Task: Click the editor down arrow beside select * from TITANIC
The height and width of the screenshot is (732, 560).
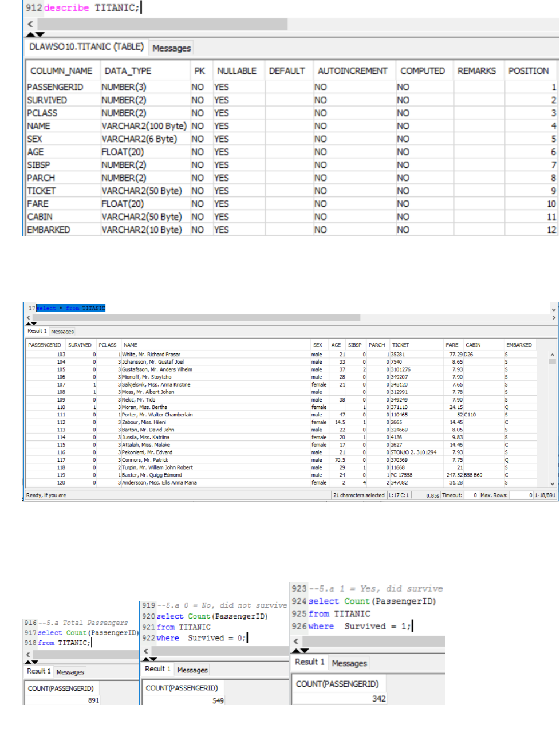Action: click(553, 309)
